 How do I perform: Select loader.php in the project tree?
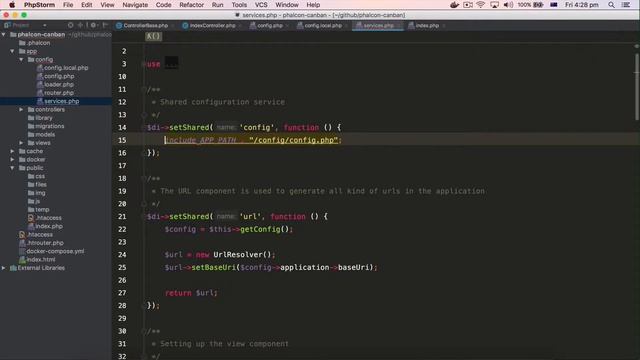pyautogui.click(x=59, y=84)
